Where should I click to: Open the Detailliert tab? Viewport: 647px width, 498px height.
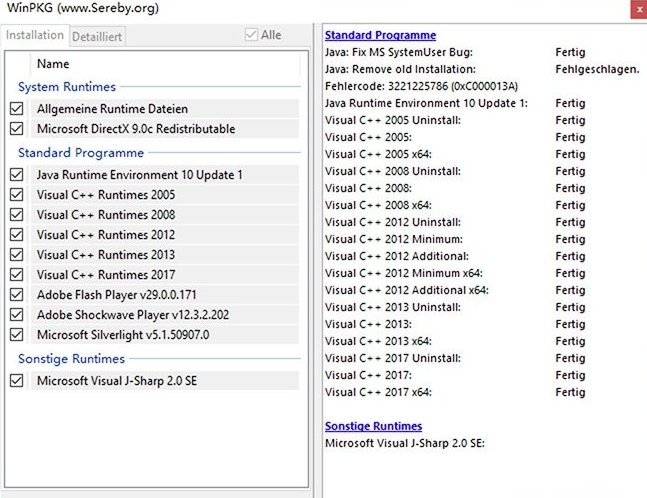[97, 37]
